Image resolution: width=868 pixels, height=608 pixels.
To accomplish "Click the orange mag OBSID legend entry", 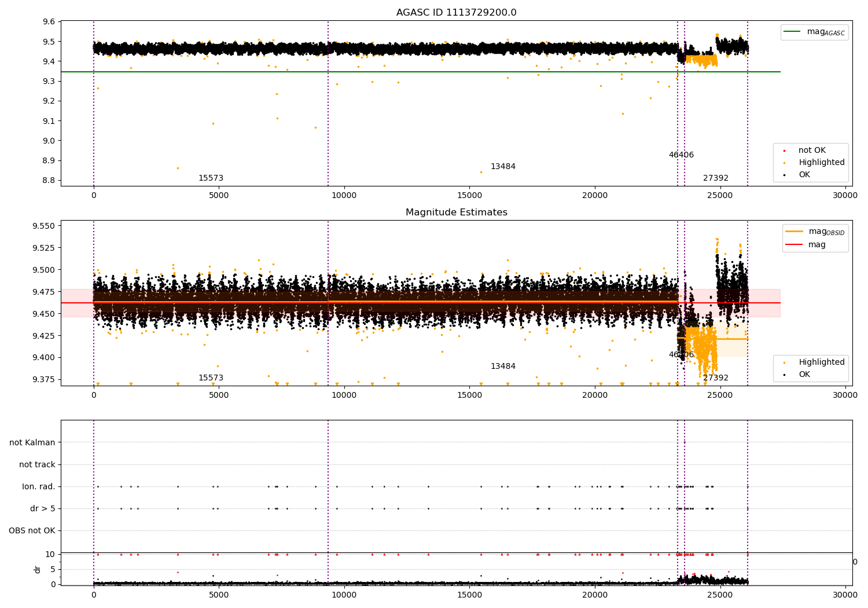I will pyautogui.click(x=815, y=232).
